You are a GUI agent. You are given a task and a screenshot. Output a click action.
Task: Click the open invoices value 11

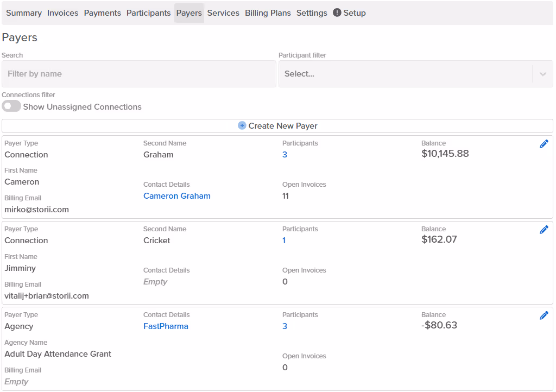(x=286, y=196)
